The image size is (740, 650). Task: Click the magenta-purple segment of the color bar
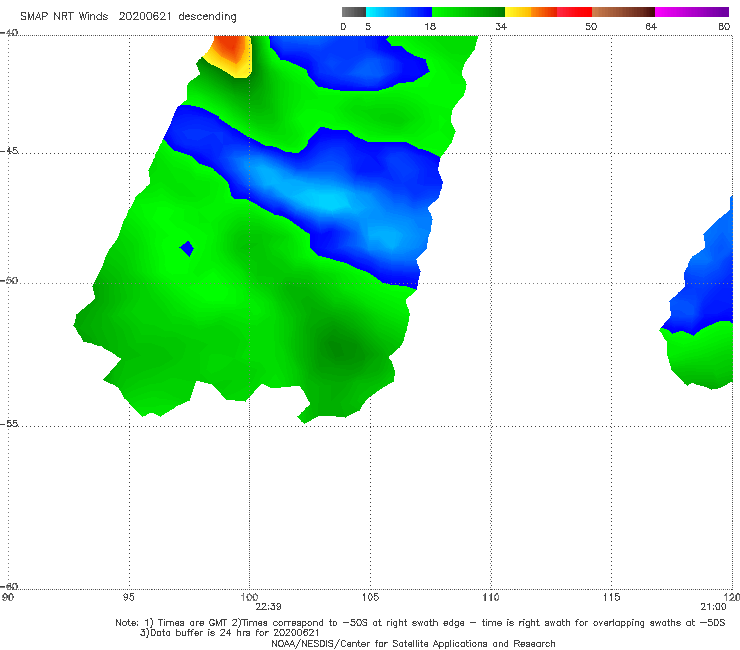(692, 12)
